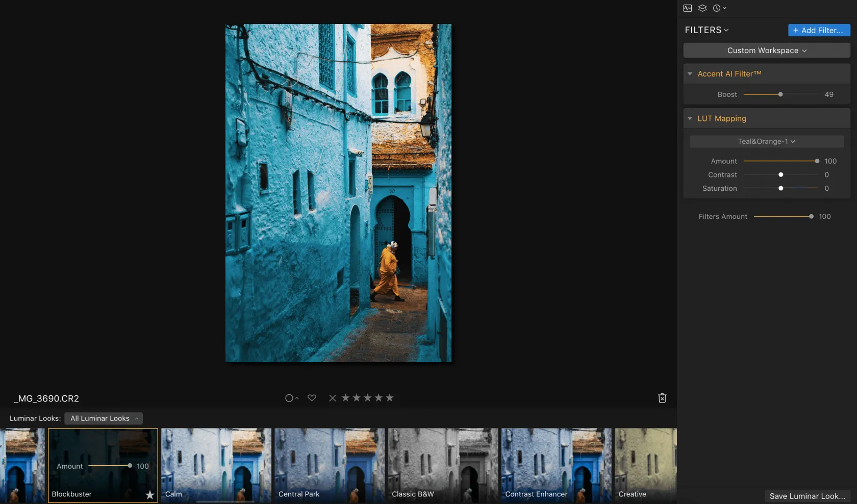
Task: Favorite the Blockbuster look with star
Action: (149, 495)
